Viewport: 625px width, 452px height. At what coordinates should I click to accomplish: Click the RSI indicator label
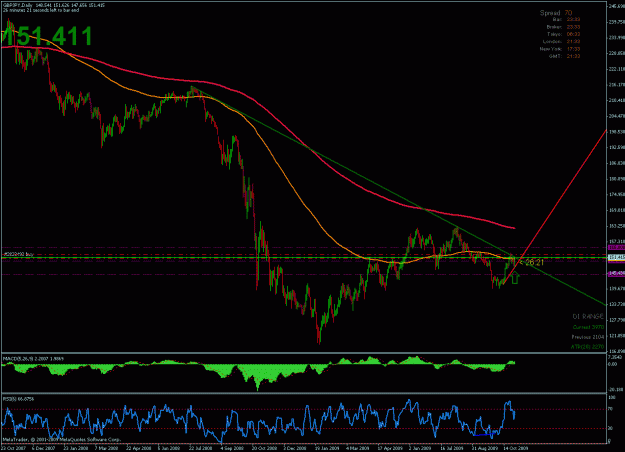tap(18, 399)
